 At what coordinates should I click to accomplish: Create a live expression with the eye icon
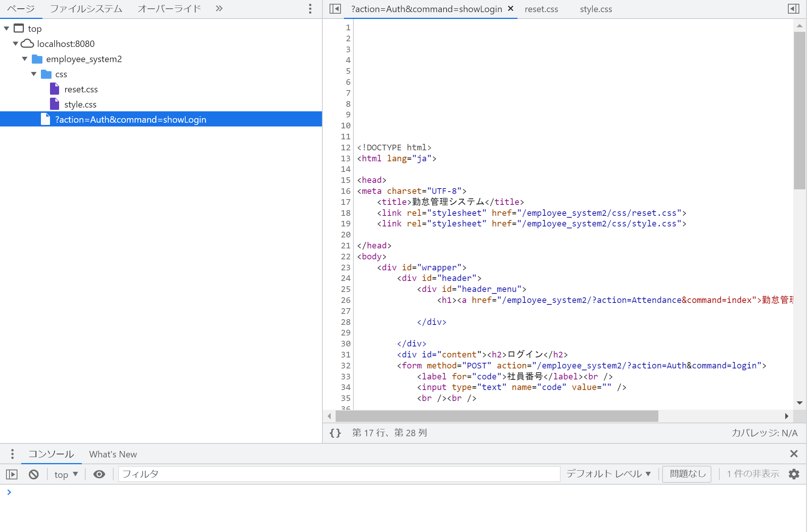99,474
